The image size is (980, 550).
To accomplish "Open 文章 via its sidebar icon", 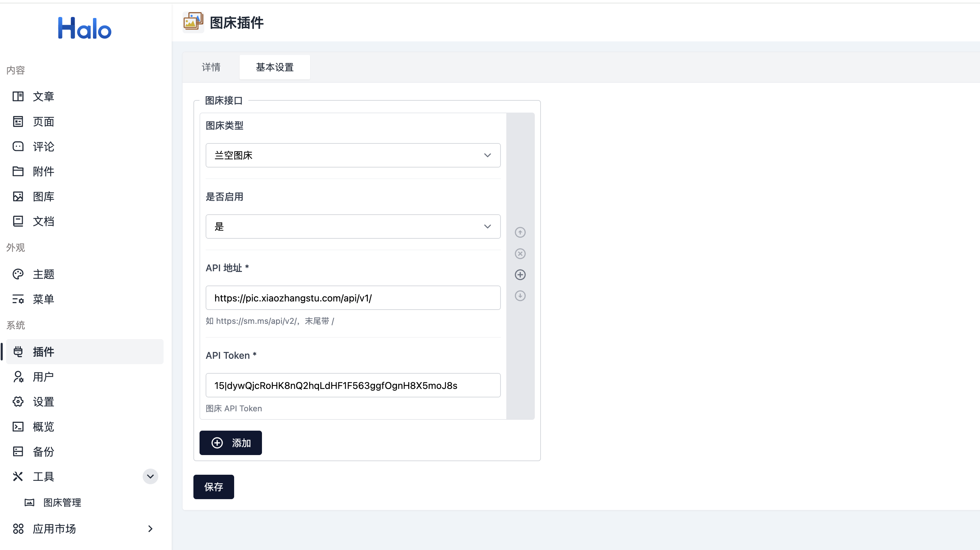I will pyautogui.click(x=18, y=97).
